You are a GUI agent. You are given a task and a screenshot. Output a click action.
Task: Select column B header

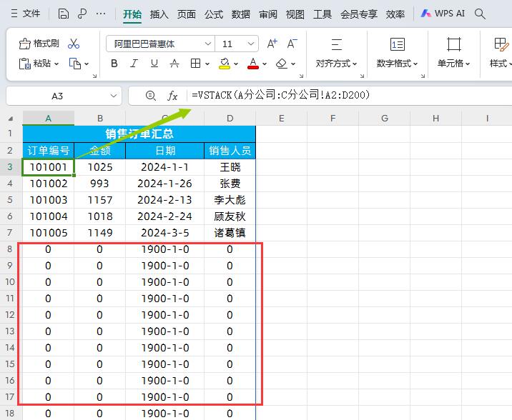click(100, 118)
